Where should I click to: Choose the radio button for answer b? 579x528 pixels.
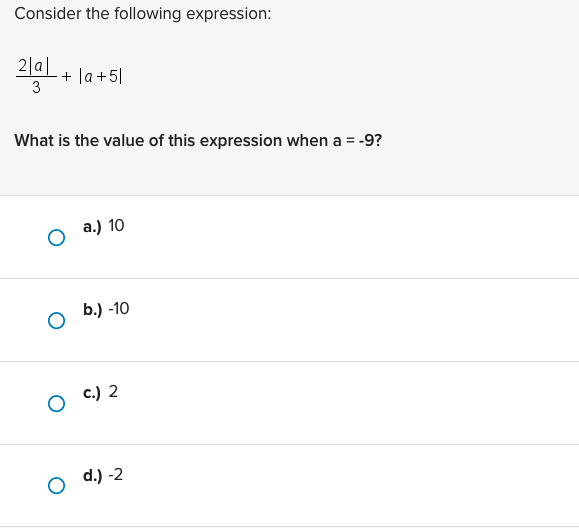[56, 320]
